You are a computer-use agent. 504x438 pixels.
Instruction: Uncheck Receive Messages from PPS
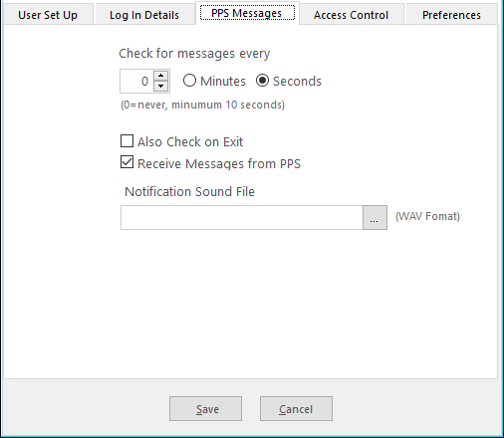click(x=126, y=162)
